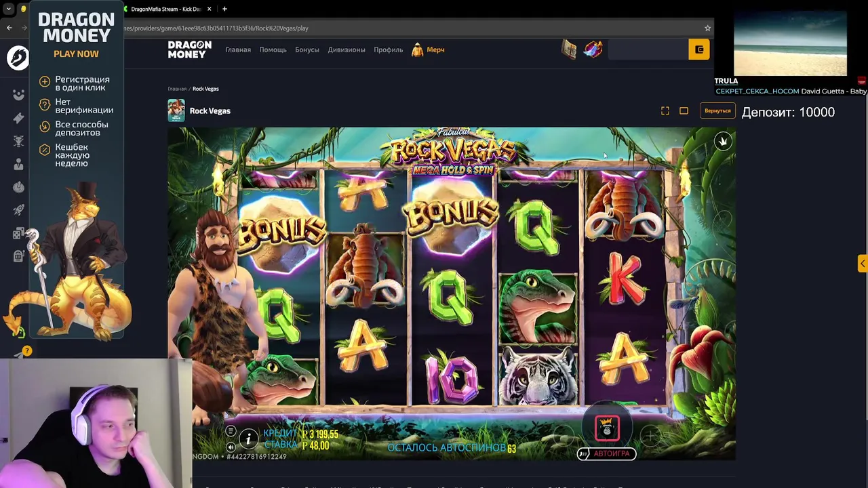Click the beach video thumbnail

(790, 43)
